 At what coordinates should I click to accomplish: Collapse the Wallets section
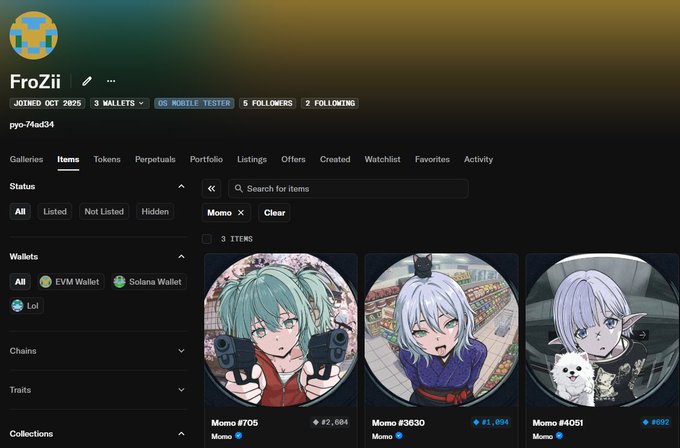coord(181,257)
